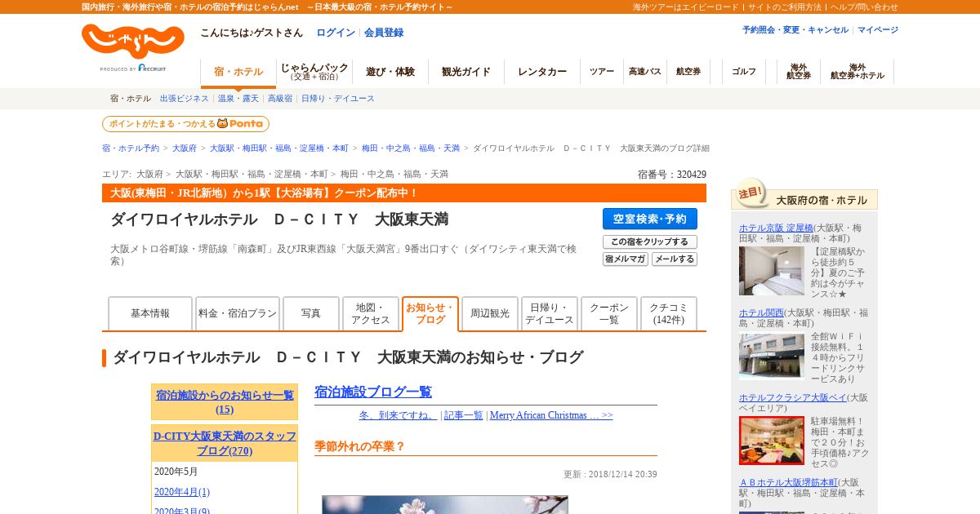Switch to 写真 tab
This screenshot has width=980, height=514.
pyautogui.click(x=311, y=313)
